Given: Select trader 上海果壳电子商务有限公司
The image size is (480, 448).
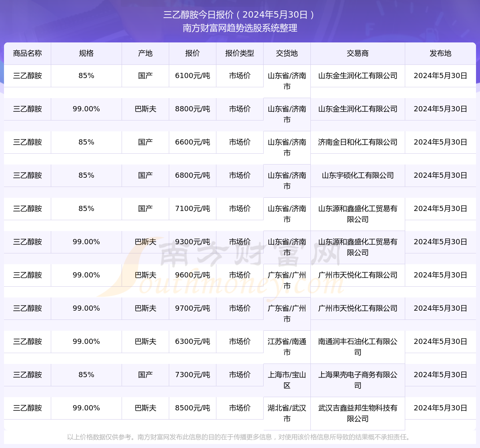Looking at the screenshot, I should tap(358, 380).
